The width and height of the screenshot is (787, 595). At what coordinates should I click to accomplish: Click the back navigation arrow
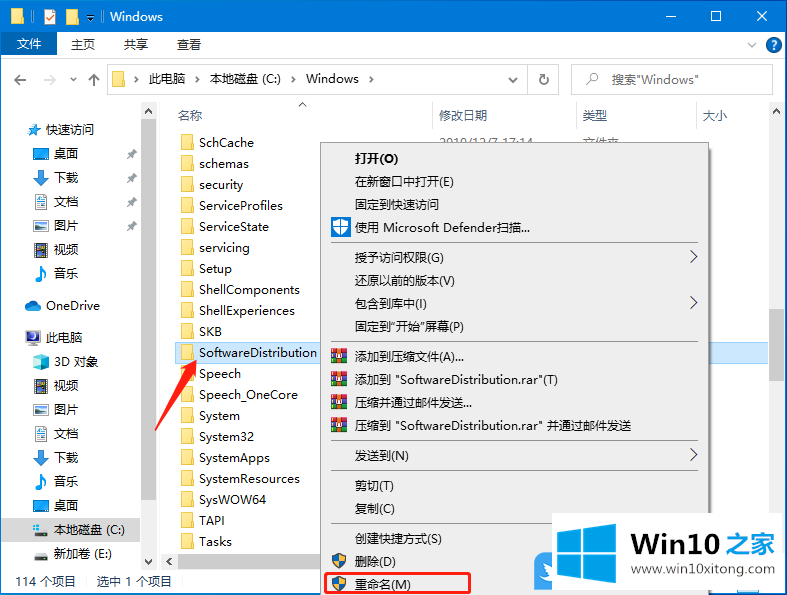22,79
